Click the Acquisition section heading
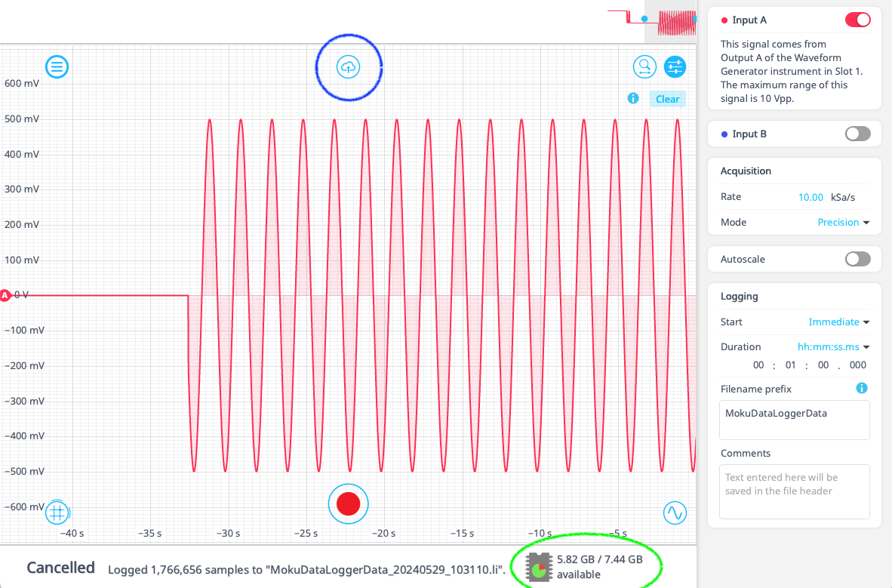Viewport: 892px width, 588px height. pyautogui.click(x=746, y=171)
